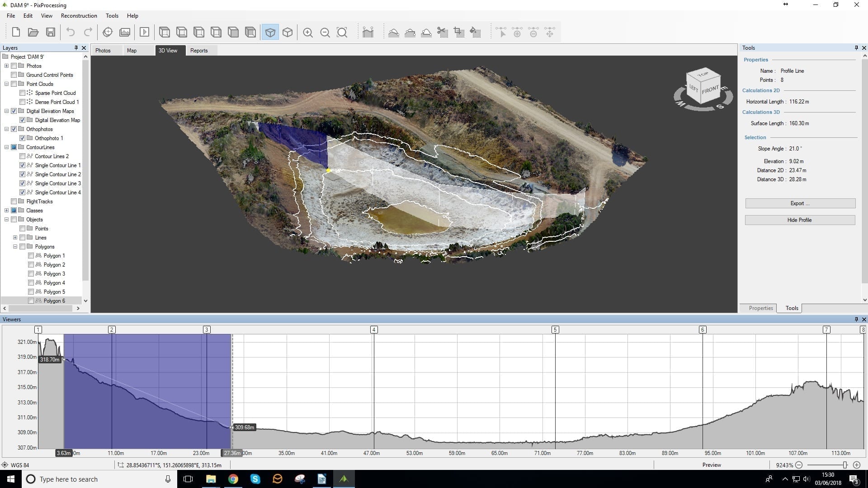Toggle the active perspective view cube icon

[270, 33]
